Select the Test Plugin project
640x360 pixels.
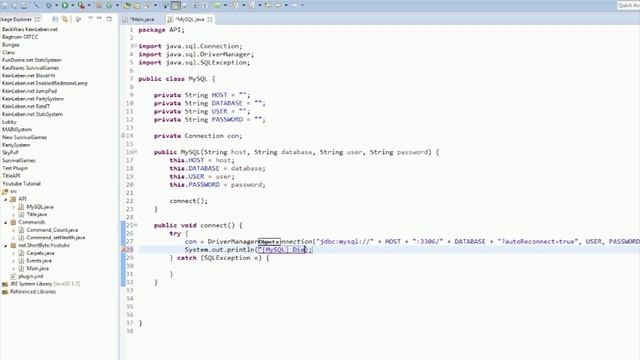[x=15, y=168]
